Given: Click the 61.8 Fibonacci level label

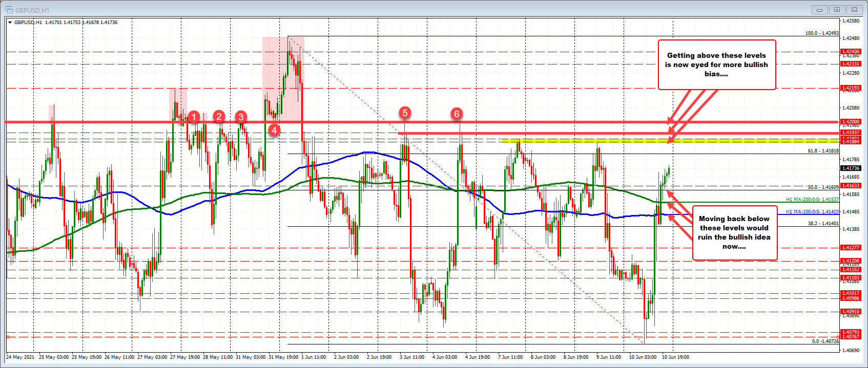Looking at the screenshot, I should pyautogui.click(x=823, y=151).
